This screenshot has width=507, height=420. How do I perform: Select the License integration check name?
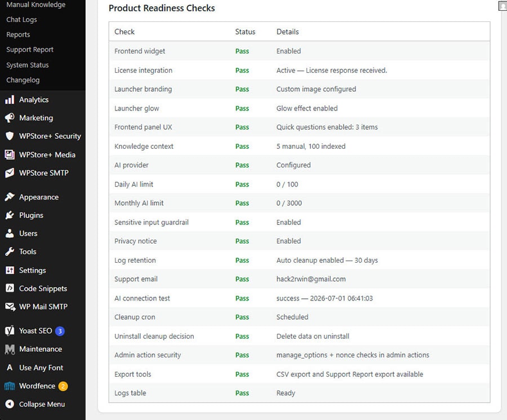(x=143, y=70)
